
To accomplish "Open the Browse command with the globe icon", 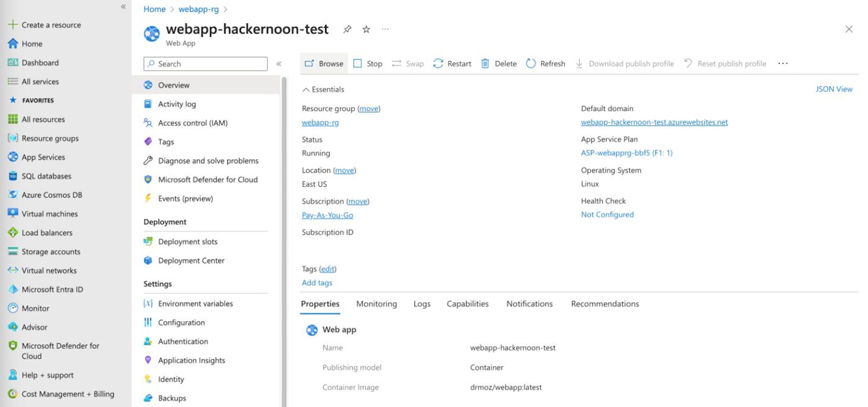I will click(x=310, y=63).
